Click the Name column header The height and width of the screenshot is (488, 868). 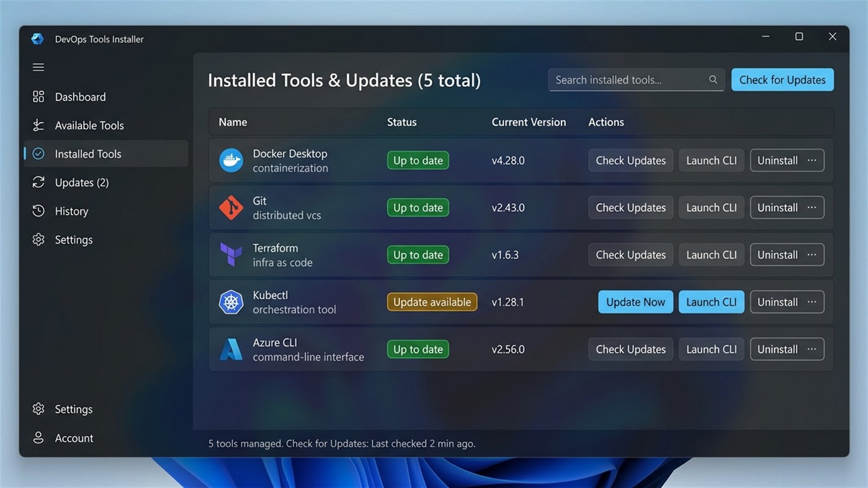click(233, 122)
